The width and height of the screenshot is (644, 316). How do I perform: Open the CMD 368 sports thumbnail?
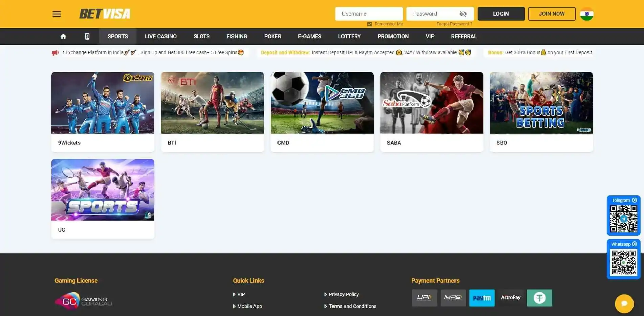tap(322, 103)
